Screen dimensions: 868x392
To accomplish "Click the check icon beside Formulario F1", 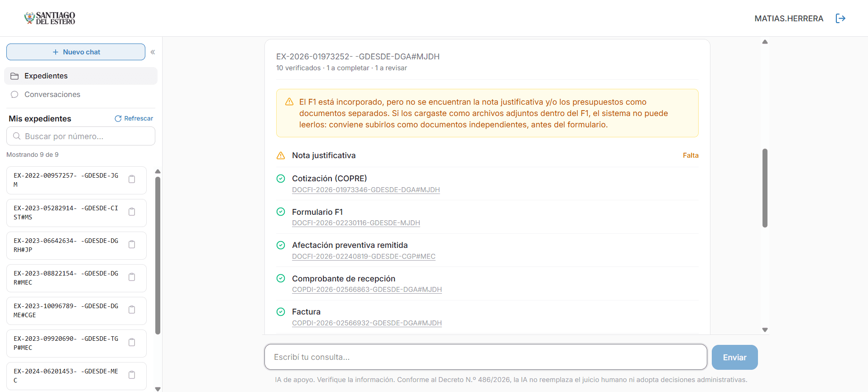I will point(281,212).
